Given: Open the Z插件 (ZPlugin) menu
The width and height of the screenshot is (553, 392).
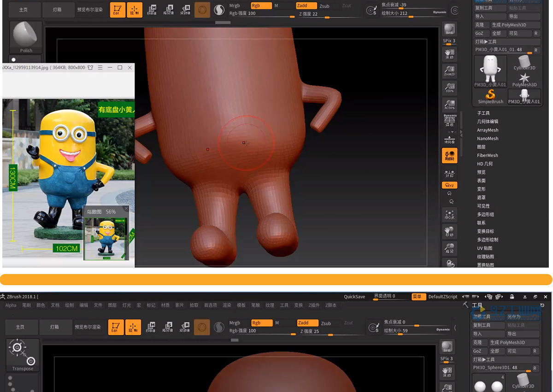Looking at the screenshot, I should pos(314,305).
